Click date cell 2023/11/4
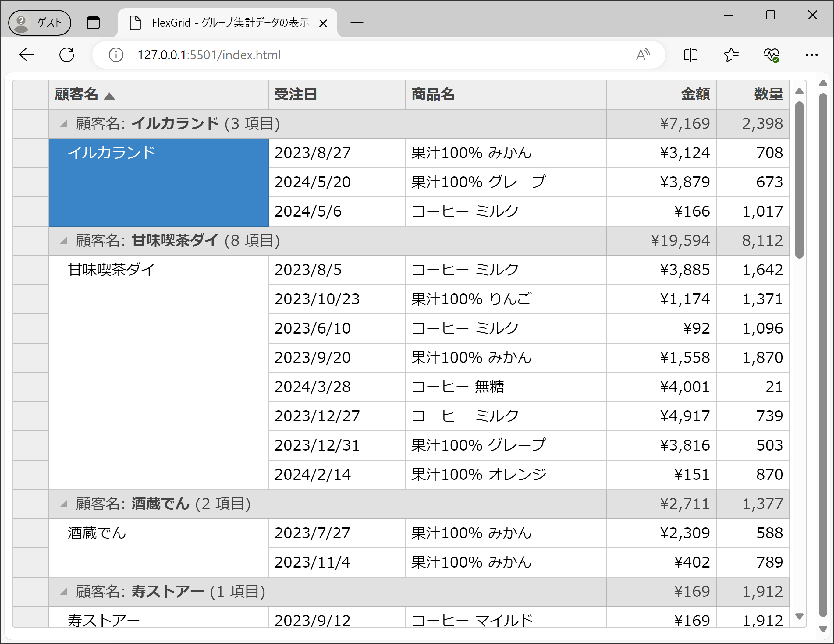Viewport: 834px width, 644px height. coord(336,562)
